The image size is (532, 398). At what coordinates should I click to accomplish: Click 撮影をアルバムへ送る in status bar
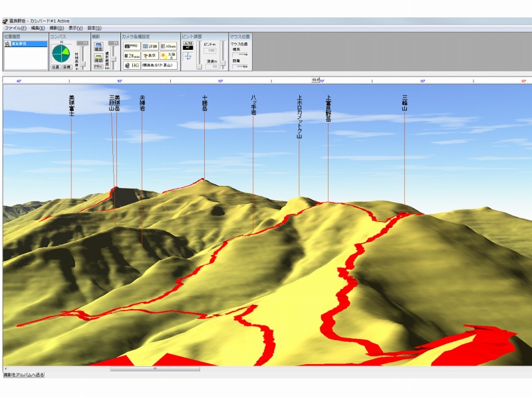(x=24, y=375)
